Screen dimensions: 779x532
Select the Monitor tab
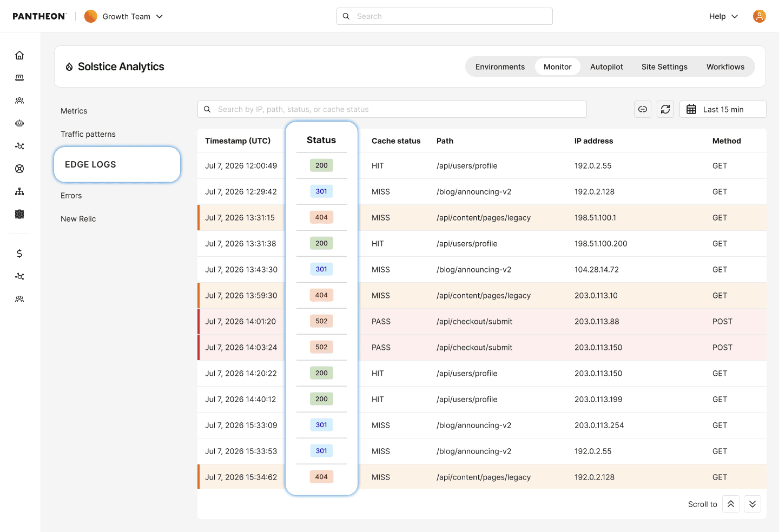pos(557,66)
